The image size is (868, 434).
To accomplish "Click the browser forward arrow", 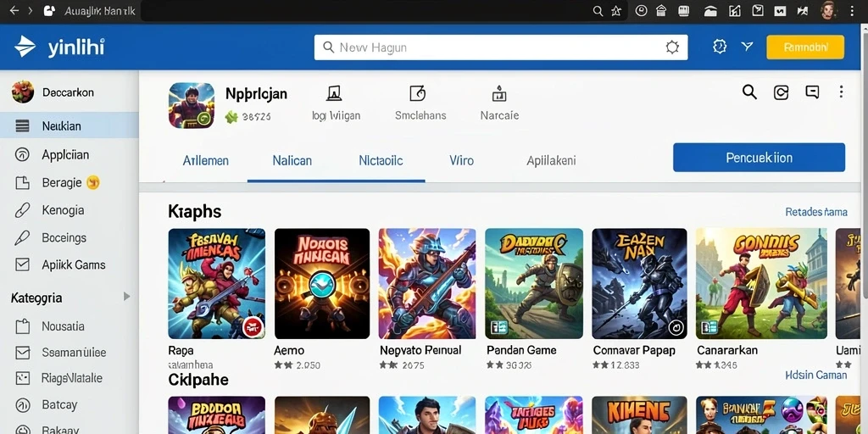I will point(31,11).
